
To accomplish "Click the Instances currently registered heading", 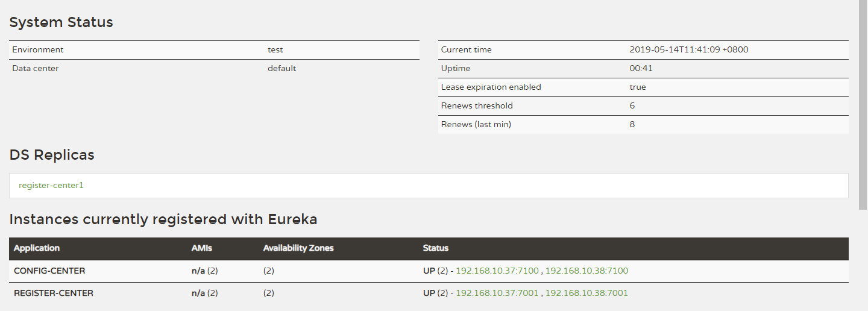I will [x=163, y=219].
